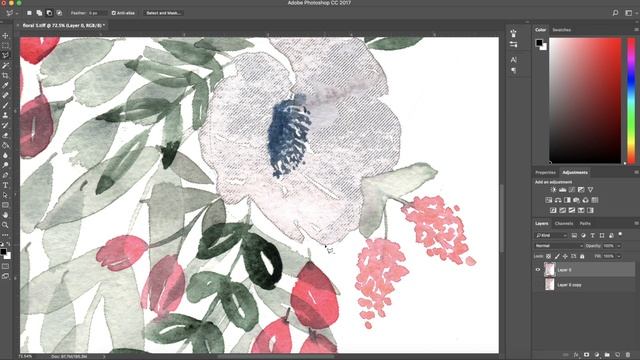Screen dimensions: 640x360
Task: Add a Levels adjustment
Action: pos(562,190)
